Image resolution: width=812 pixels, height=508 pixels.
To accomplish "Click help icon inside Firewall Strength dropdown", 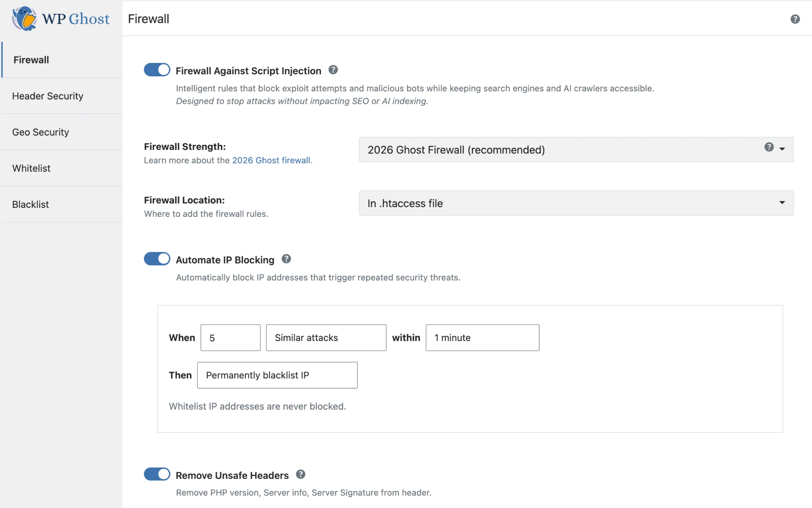I will pos(769,147).
